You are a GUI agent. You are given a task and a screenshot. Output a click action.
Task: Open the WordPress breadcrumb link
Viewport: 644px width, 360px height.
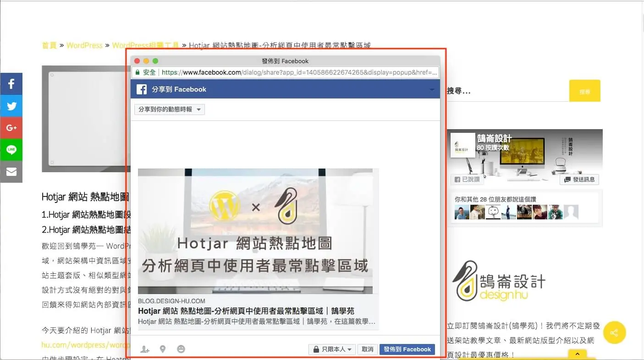point(84,45)
